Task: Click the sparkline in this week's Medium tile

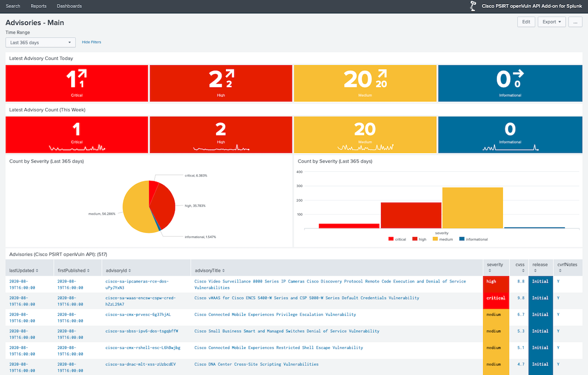Action: pyautogui.click(x=365, y=147)
